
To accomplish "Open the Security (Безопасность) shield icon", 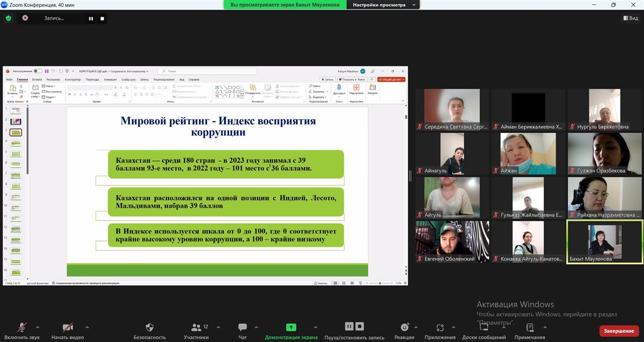I will tap(150, 328).
